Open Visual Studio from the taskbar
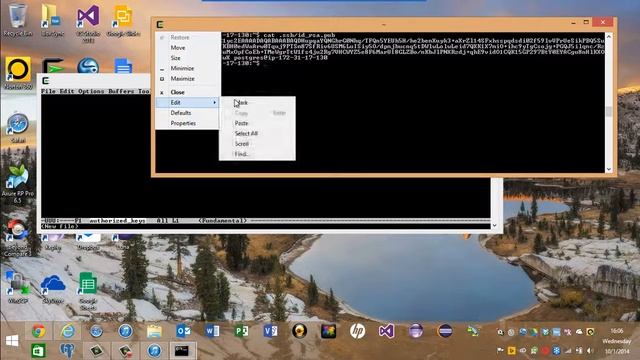 386,331
